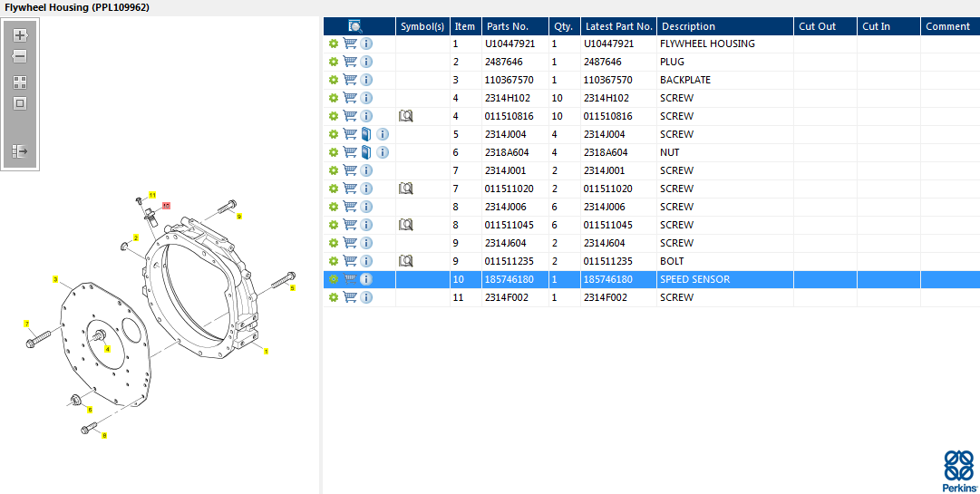This screenshot has height=494, width=980.
Task: Select callout 1 on the diagram
Action: [267, 351]
